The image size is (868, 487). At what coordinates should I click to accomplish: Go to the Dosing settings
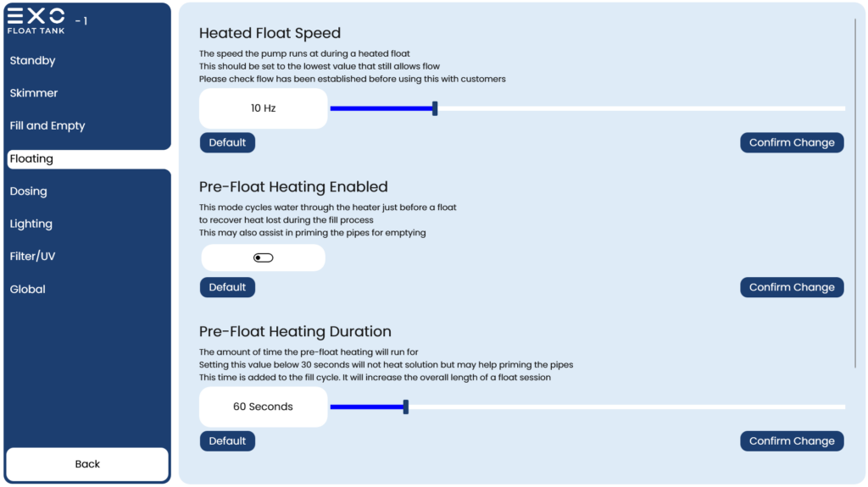pos(28,191)
